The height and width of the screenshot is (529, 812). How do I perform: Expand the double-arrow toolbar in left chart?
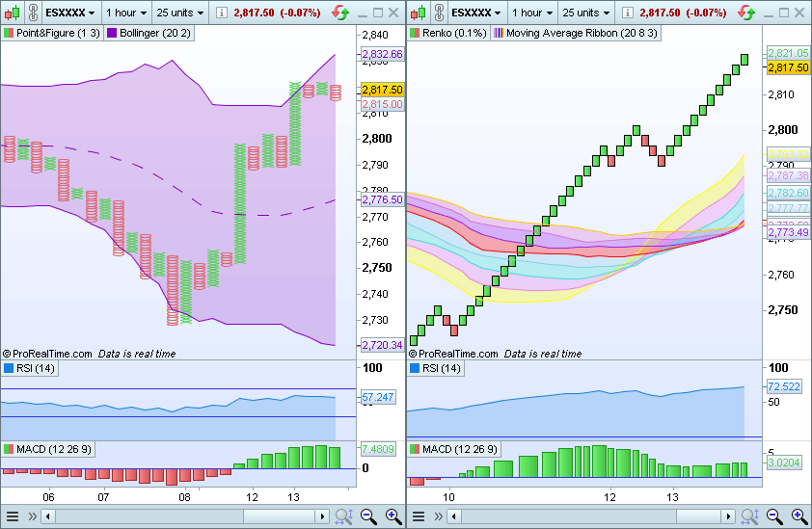(x=32, y=516)
